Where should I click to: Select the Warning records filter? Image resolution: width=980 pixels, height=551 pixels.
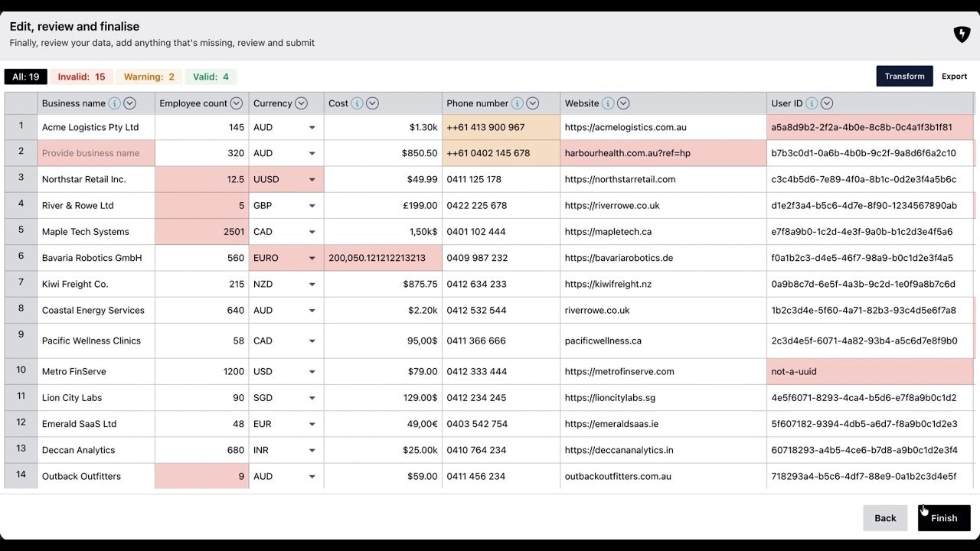[149, 77]
